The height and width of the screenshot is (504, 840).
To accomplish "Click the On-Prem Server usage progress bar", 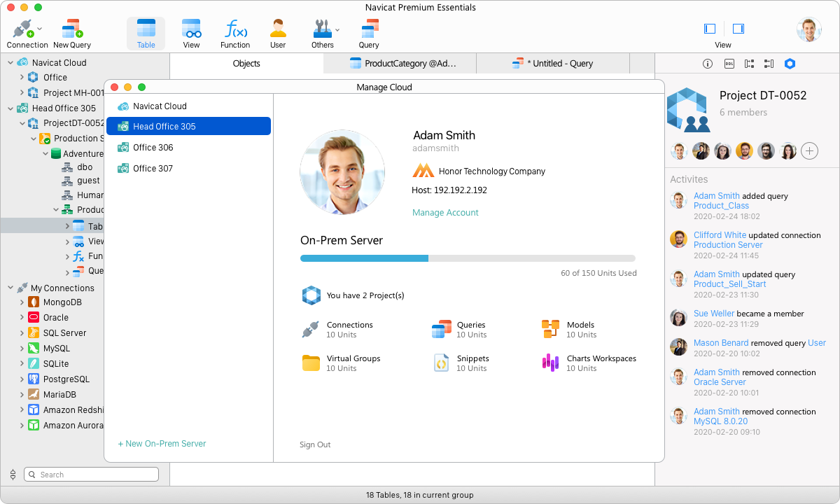I will tap(468, 258).
